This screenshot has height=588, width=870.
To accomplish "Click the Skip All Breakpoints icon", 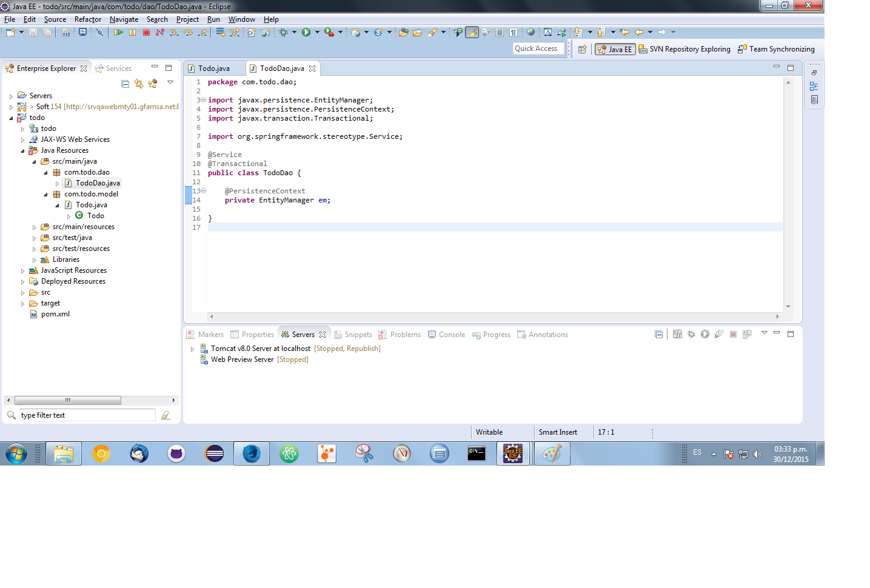I will (x=99, y=32).
